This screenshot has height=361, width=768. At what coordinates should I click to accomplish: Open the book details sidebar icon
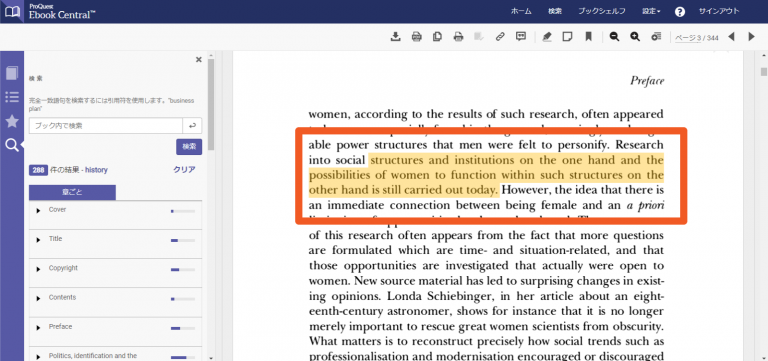12,73
